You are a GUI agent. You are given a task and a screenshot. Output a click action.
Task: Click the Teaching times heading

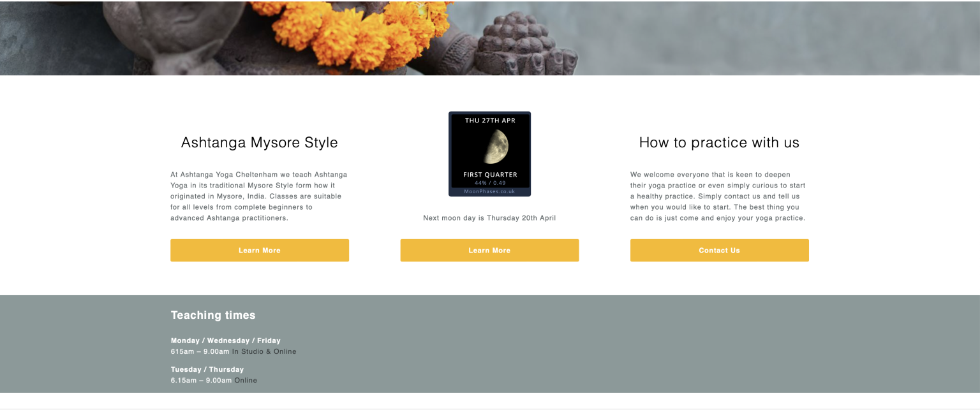pyautogui.click(x=213, y=315)
